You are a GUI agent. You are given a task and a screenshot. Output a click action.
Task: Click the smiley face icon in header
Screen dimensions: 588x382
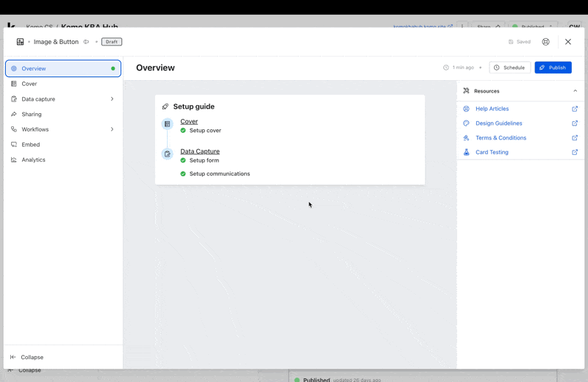point(545,42)
